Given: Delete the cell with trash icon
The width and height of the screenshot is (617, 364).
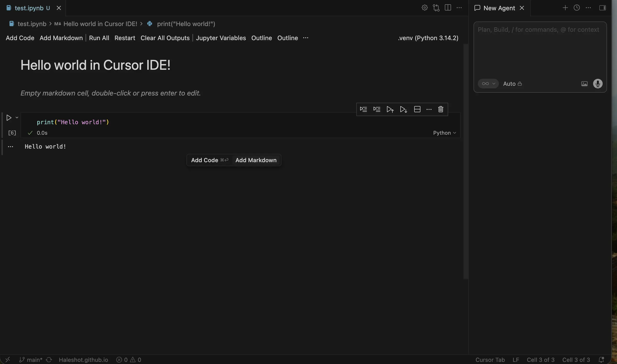Looking at the screenshot, I should (441, 109).
